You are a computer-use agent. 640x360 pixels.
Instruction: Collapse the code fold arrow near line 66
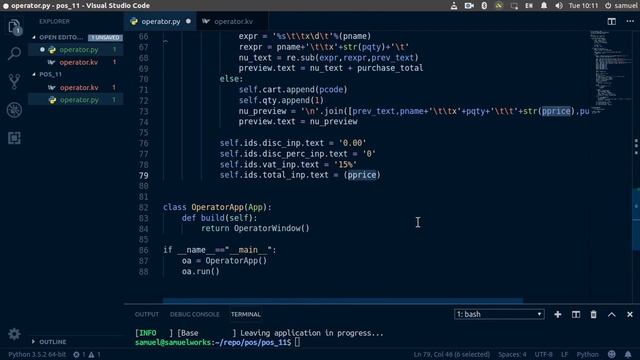click(x=165, y=41)
